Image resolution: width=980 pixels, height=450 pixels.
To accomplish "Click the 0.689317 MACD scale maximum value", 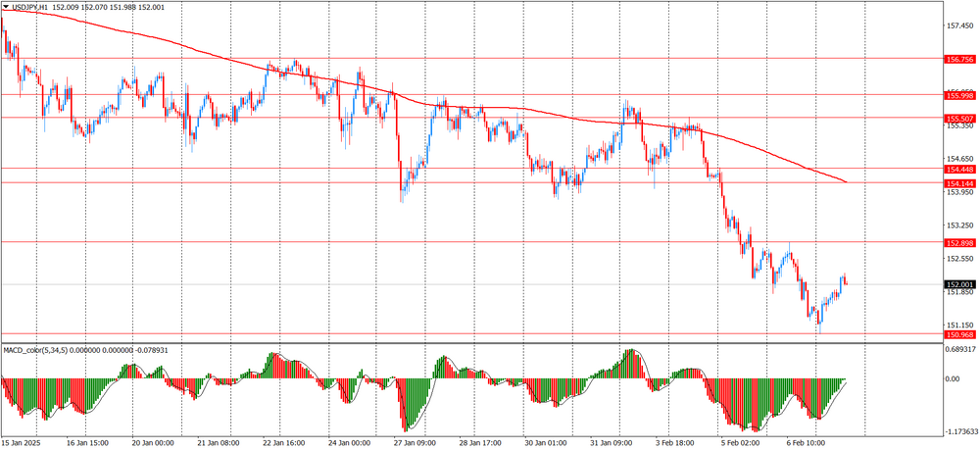I will (x=960, y=349).
